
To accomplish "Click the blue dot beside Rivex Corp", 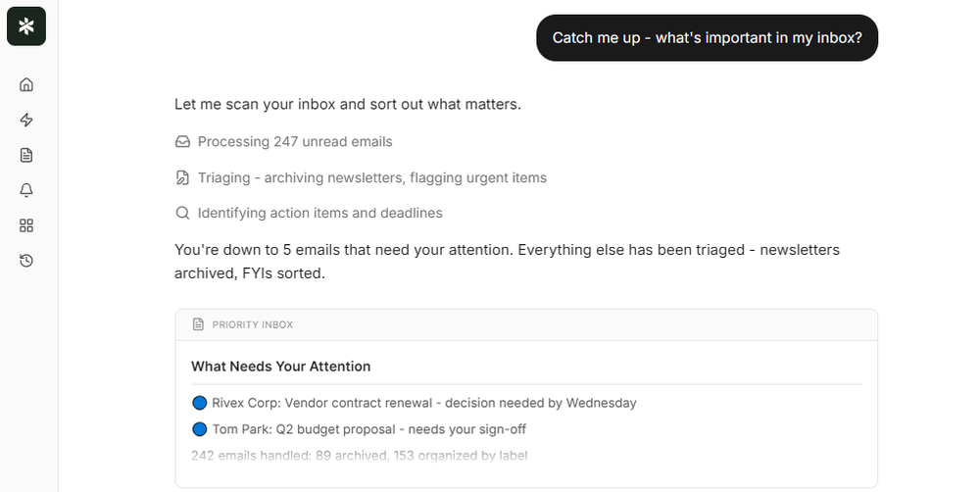I will tap(200, 403).
